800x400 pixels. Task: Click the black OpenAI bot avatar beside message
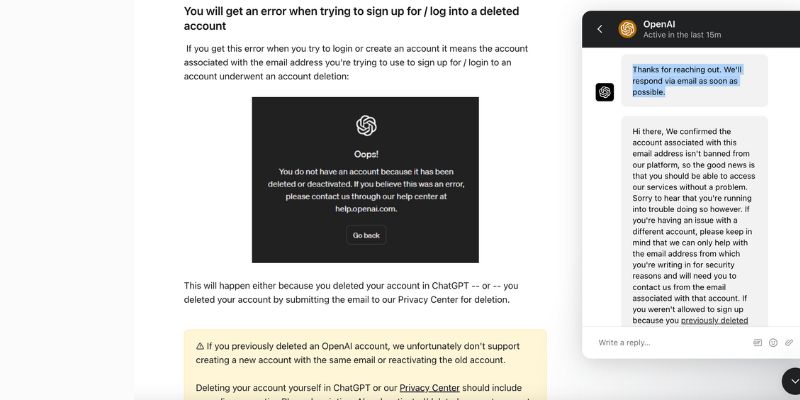coord(605,92)
